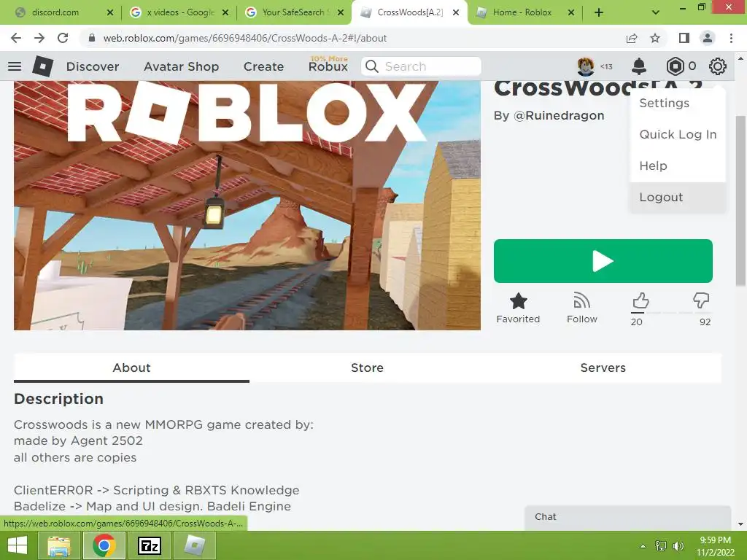Click the scrollbar down arrow
Screen dimensions: 747x560
click(x=741, y=524)
